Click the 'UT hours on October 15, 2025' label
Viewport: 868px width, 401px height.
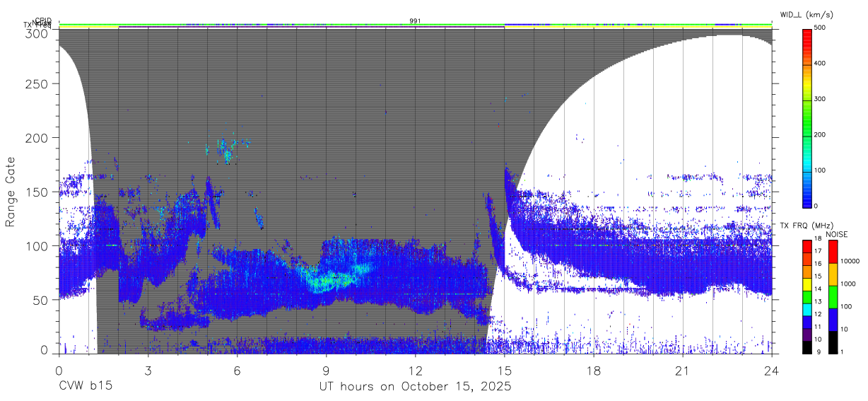[414, 387]
